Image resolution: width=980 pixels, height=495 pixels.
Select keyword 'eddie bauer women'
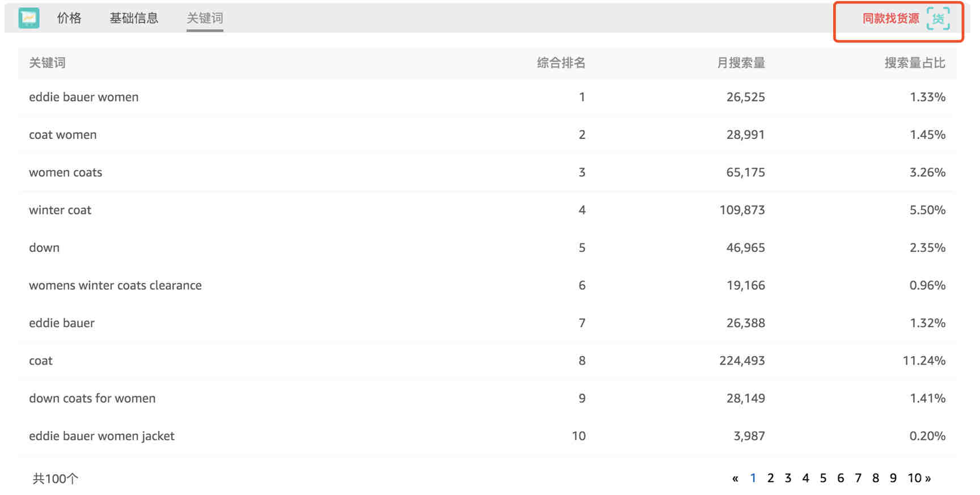[84, 97]
